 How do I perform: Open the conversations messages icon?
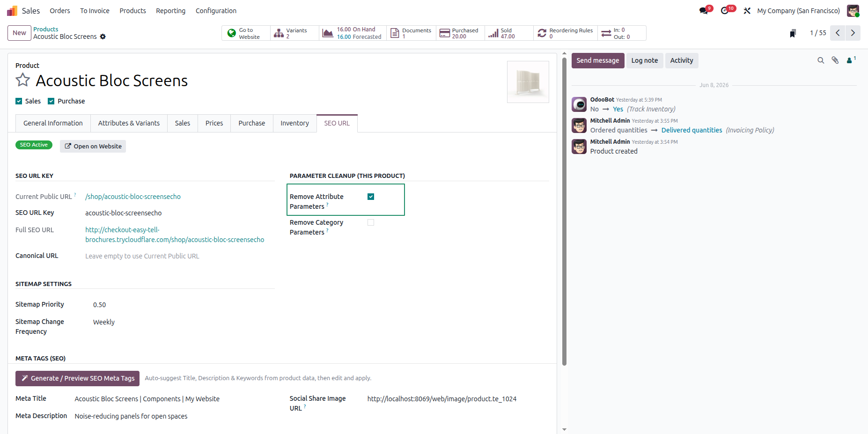tap(704, 11)
